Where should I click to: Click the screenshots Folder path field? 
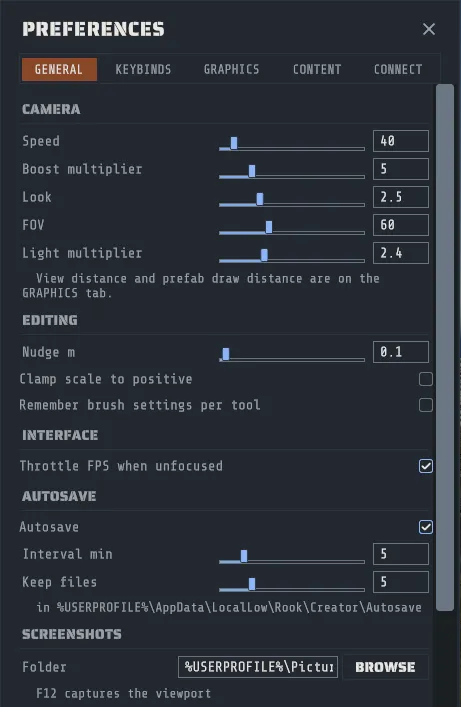point(258,667)
